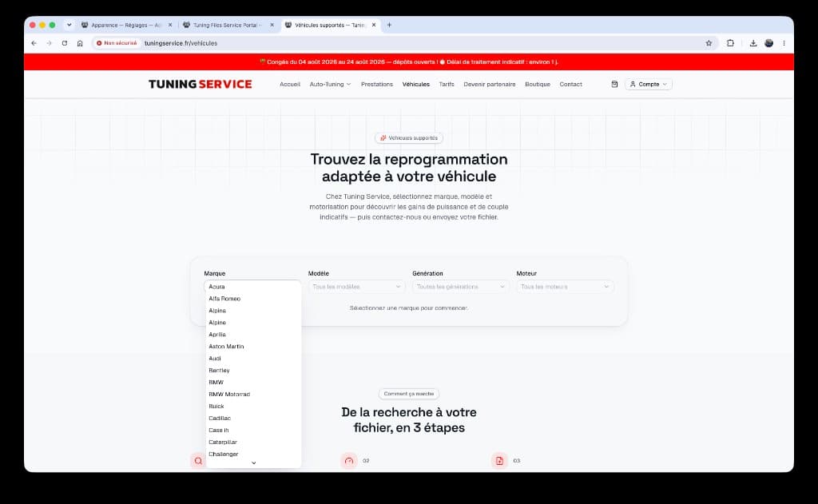The image size is (818, 504).
Task: Pick BMW Motorrad from the list
Action: 253,395
